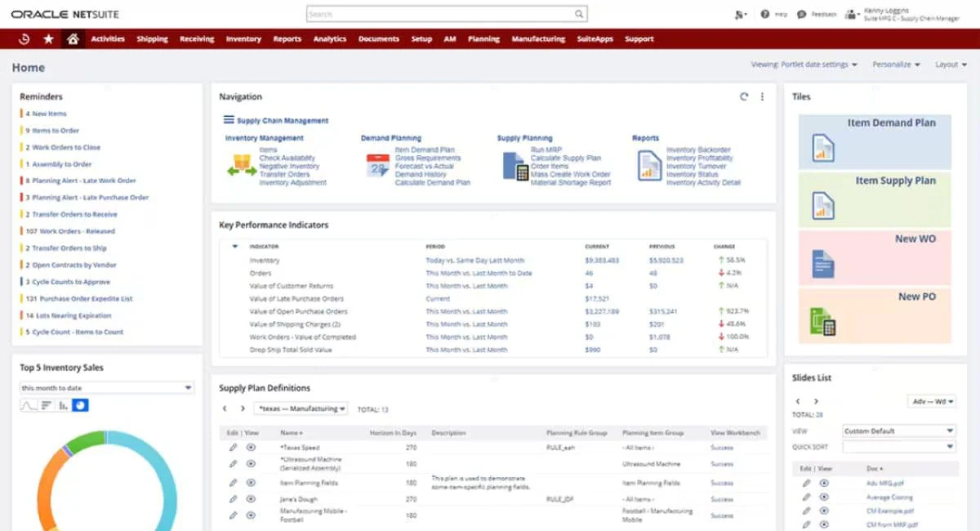Image resolution: width=980 pixels, height=531 pixels.
Task: Open the Create New icon in header
Action: point(740,14)
